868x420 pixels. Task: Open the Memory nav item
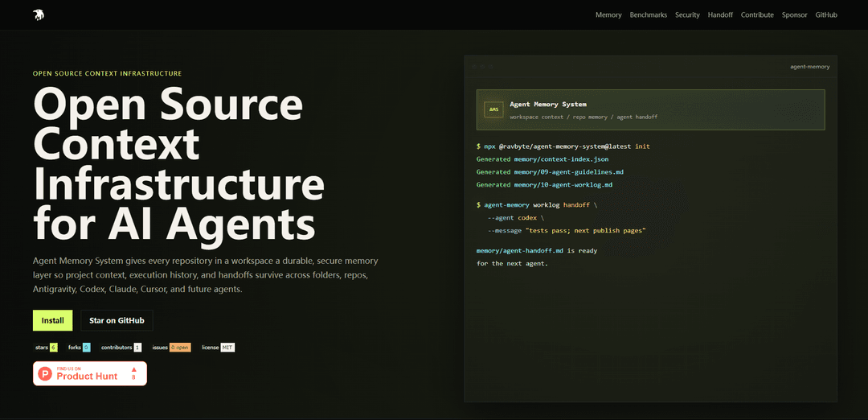(x=608, y=15)
